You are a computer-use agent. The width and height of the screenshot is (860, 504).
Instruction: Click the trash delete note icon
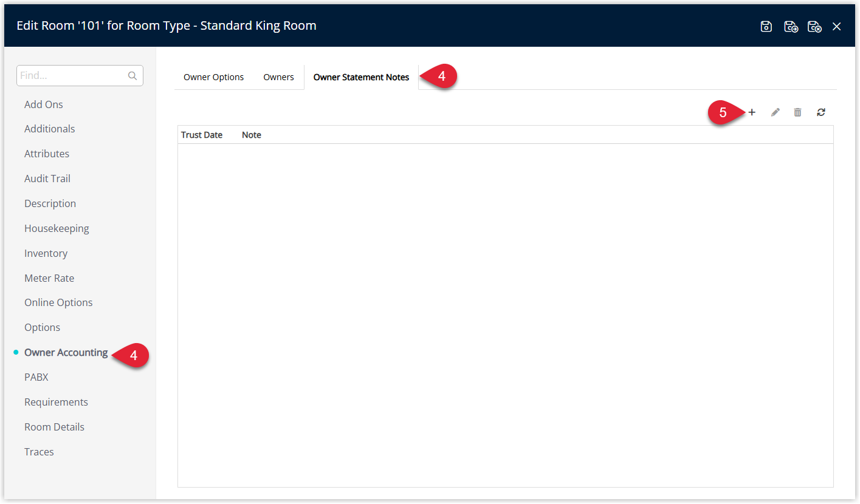click(797, 112)
